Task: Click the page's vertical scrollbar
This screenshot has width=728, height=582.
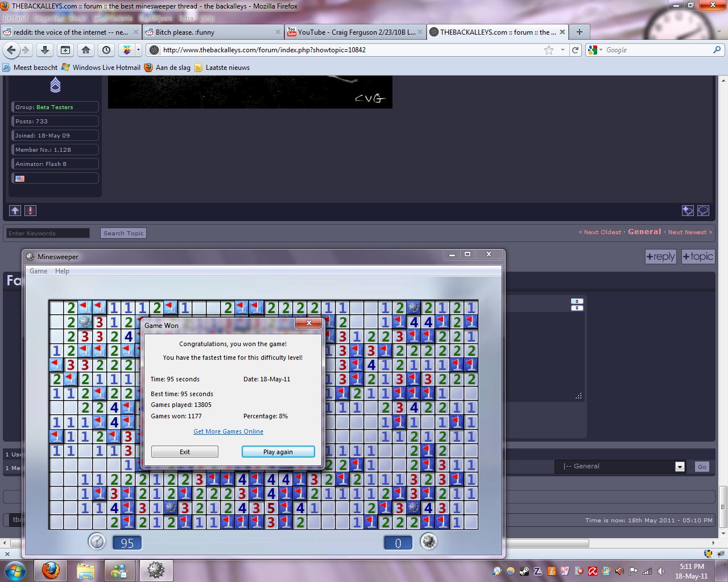Action: (x=723, y=284)
